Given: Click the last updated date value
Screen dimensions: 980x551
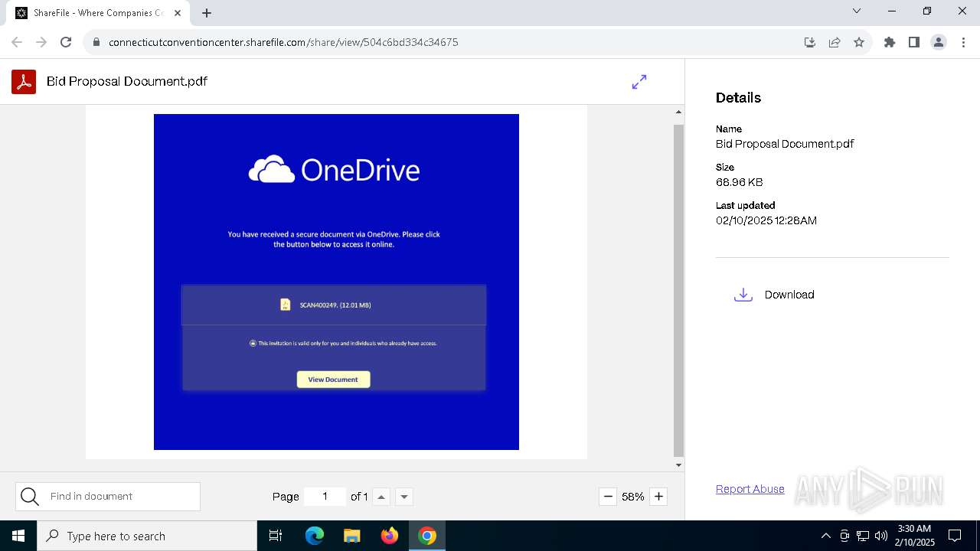Looking at the screenshot, I should click(x=766, y=220).
